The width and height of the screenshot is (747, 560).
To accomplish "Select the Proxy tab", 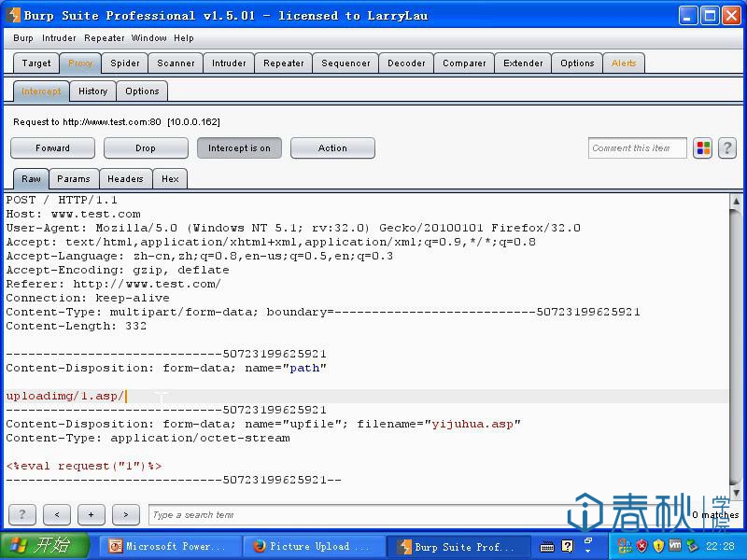I will tap(80, 63).
